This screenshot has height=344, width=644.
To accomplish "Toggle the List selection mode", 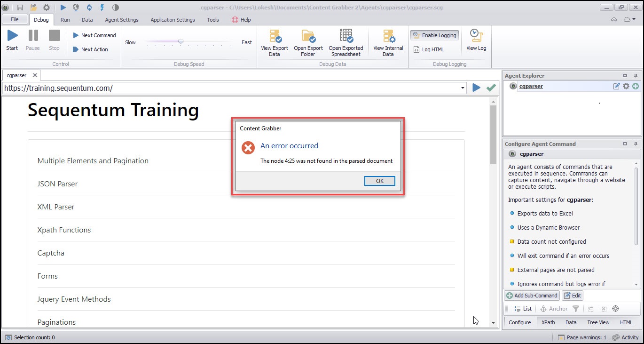I will (x=523, y=309).
